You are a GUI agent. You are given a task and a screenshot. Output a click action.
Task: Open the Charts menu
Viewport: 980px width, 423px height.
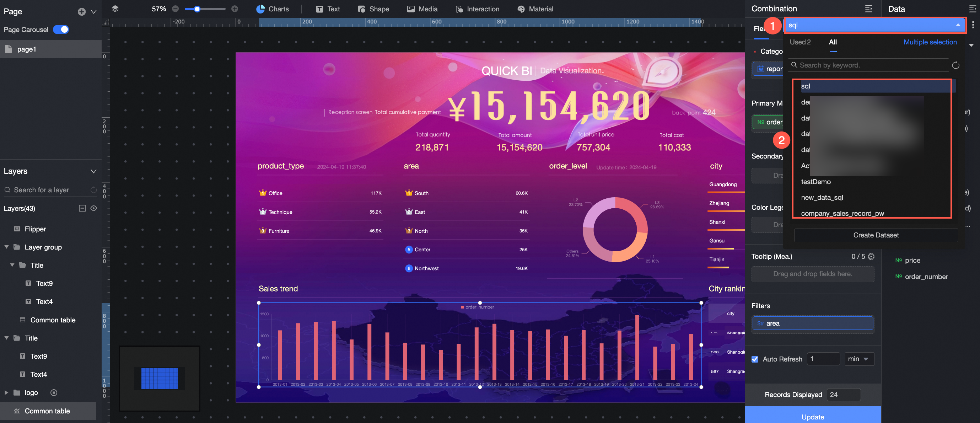[273, 9]
